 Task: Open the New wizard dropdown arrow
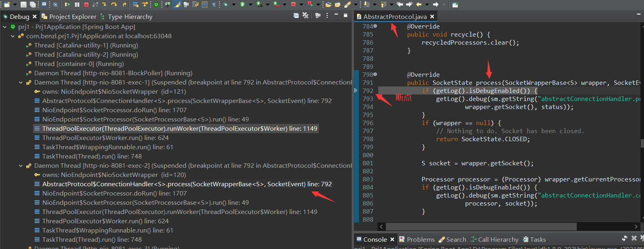15,4
